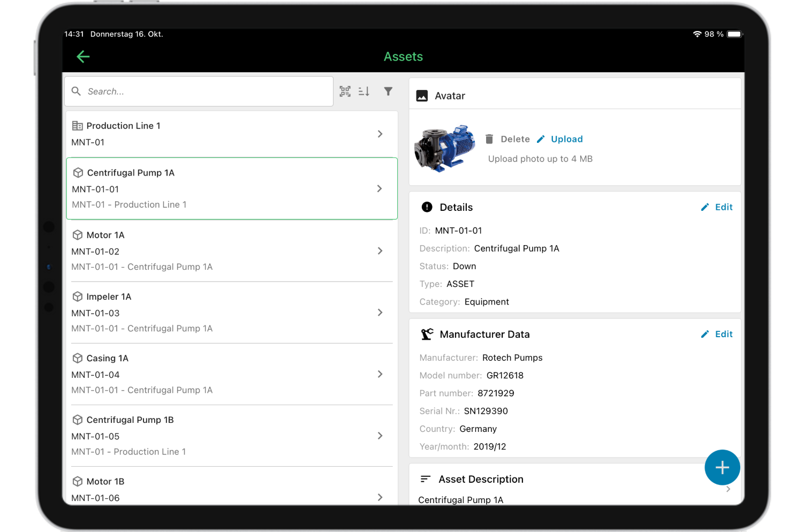Tap the pump avatar thumbnail
803x532 pixels.
tap(445, 148)
